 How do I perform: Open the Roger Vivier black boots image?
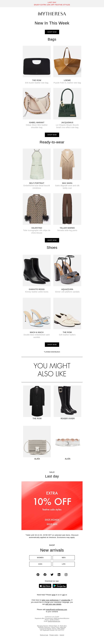pos(68,401)
